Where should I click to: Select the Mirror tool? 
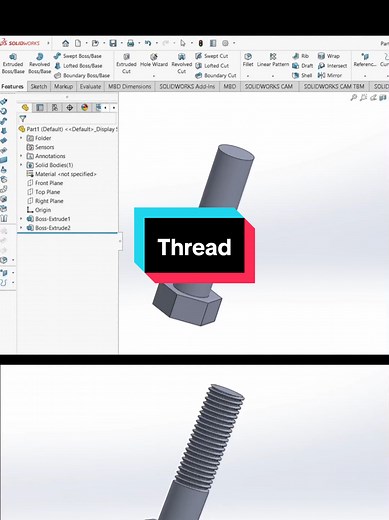[x=330, y=75]
